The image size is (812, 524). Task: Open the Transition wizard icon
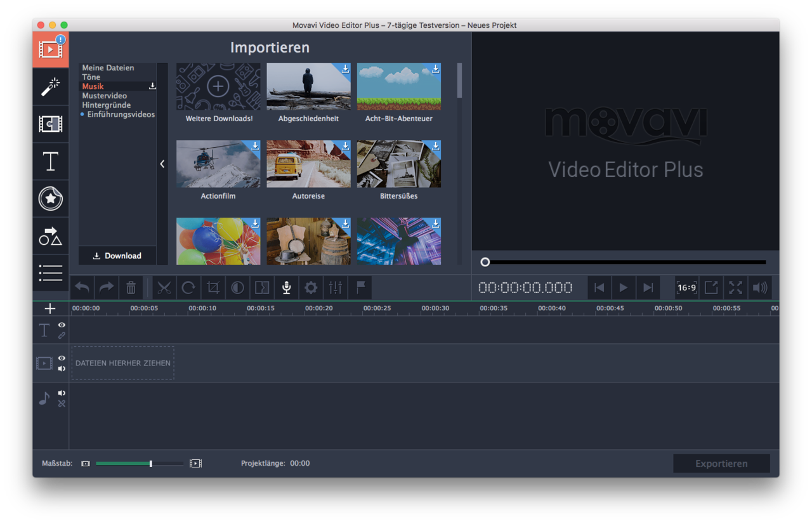pyautogui.click(x=262, y=288)
